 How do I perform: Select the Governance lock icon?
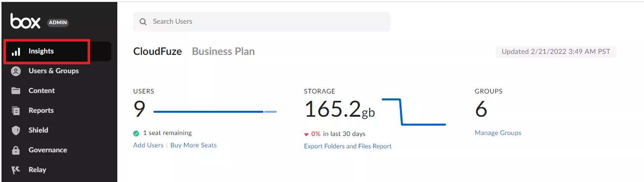tap(16, 150)
